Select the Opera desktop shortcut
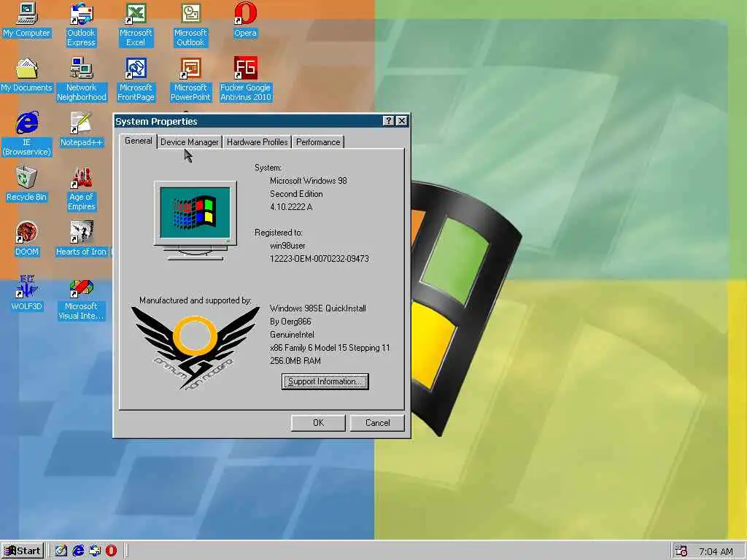 point(245,20)
